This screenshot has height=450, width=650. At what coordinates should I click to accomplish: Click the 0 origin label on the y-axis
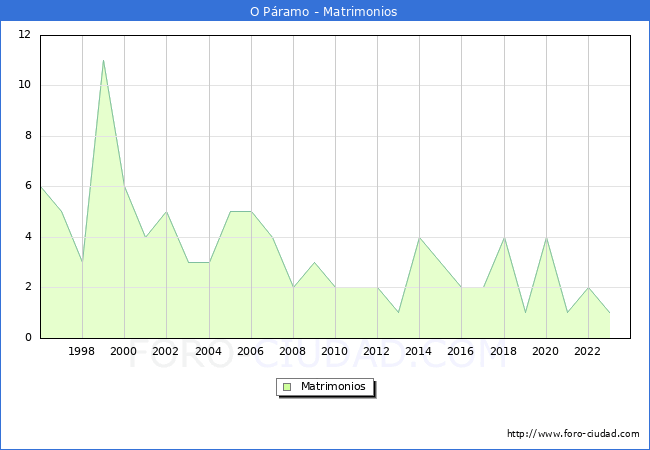[27, 338]
